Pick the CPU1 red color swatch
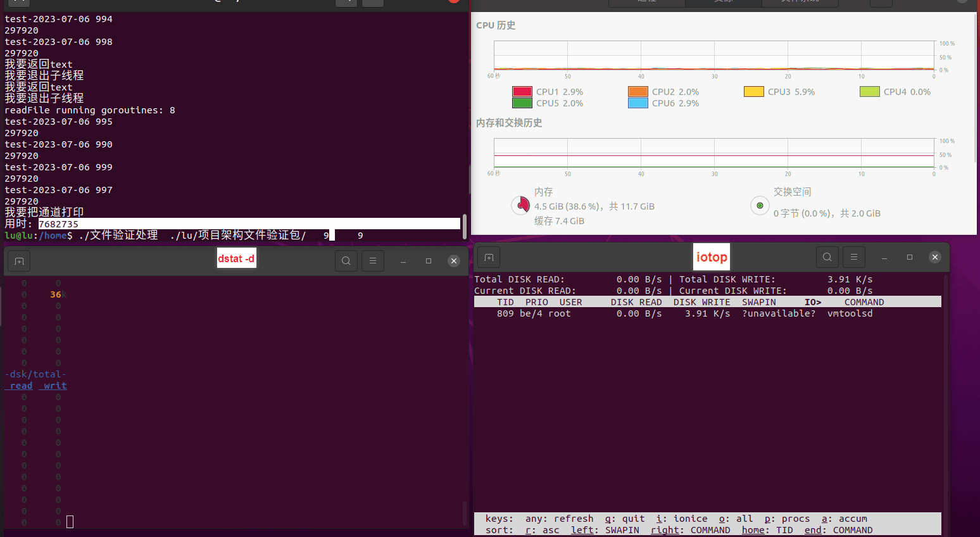980x537 pixels. click(522, 92)
